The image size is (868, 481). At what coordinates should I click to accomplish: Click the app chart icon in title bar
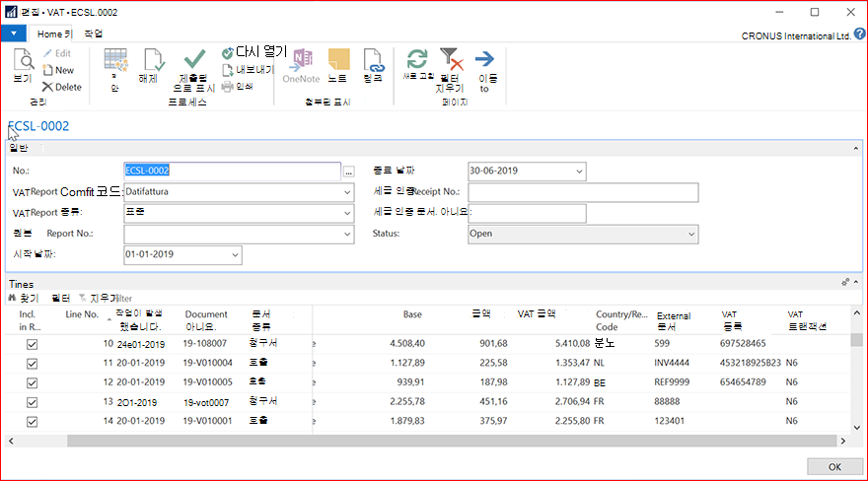[11, 12]
